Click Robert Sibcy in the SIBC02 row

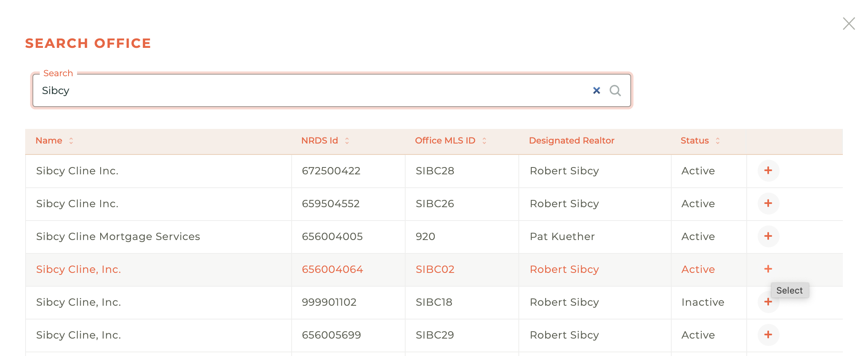pos(564,269)
